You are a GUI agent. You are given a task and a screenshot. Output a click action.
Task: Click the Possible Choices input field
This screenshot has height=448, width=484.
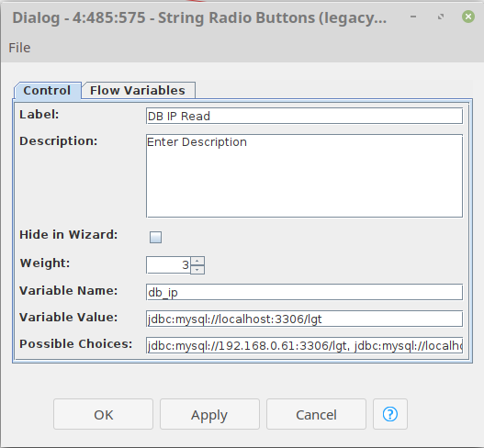(x=304, y=345)
